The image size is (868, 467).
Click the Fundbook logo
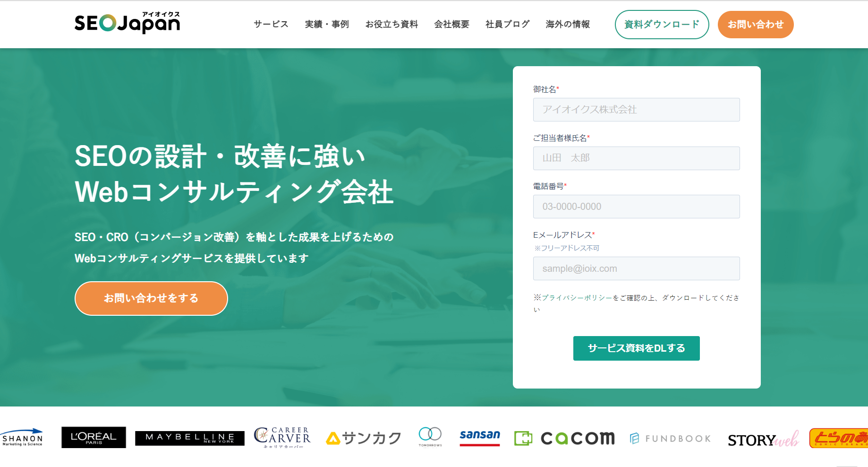(x=670, y=439)
